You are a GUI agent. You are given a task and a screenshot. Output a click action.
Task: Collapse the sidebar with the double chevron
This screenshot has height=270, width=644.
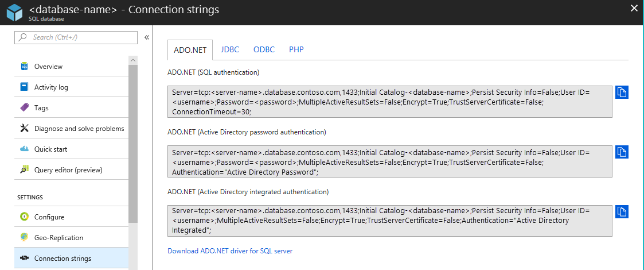click(x=147, y=37)
